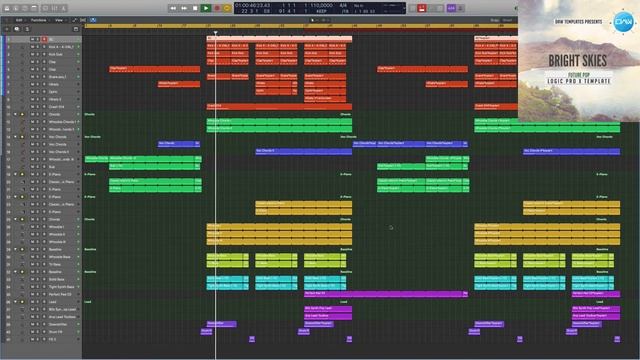Toggle the global Solo S button above track headers
640x360 pixels.
(x=27, y=29)
